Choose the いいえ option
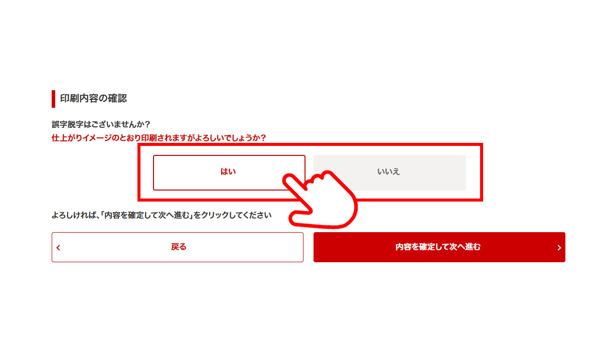The image size is (602, 364). [389, 172]
